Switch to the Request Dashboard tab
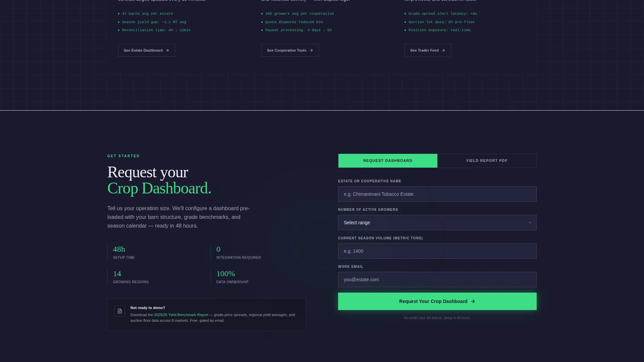644x362 pixels. [x=388, y=161]
